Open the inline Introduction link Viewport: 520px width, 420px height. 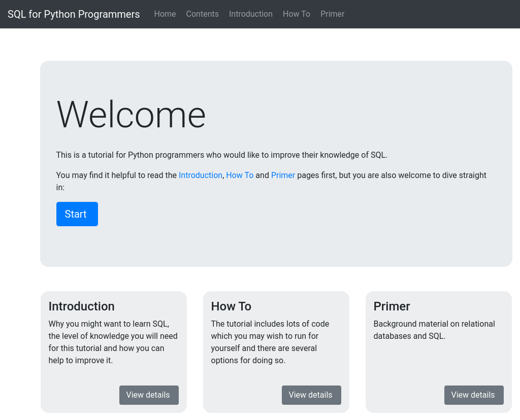coord(200,175)
